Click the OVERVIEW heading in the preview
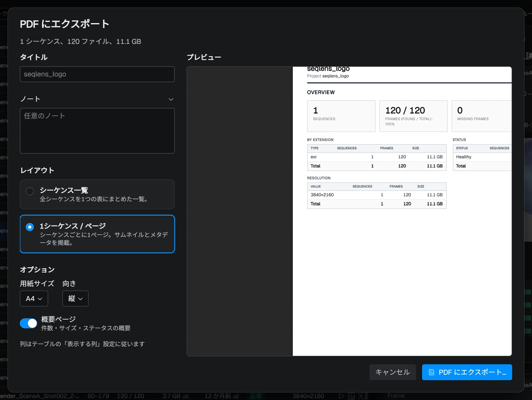The height and width of the screenshot is (400, 532). click(321, 92)
